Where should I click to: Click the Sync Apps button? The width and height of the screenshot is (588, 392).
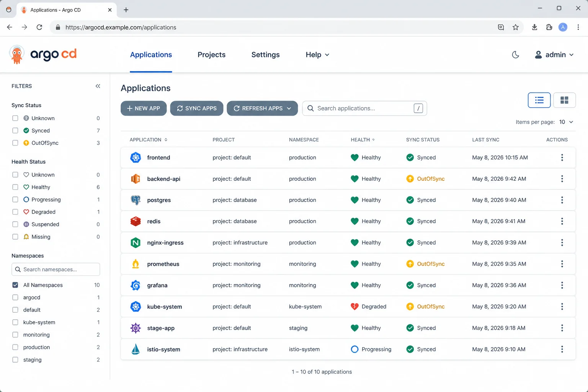click(197, 108)
